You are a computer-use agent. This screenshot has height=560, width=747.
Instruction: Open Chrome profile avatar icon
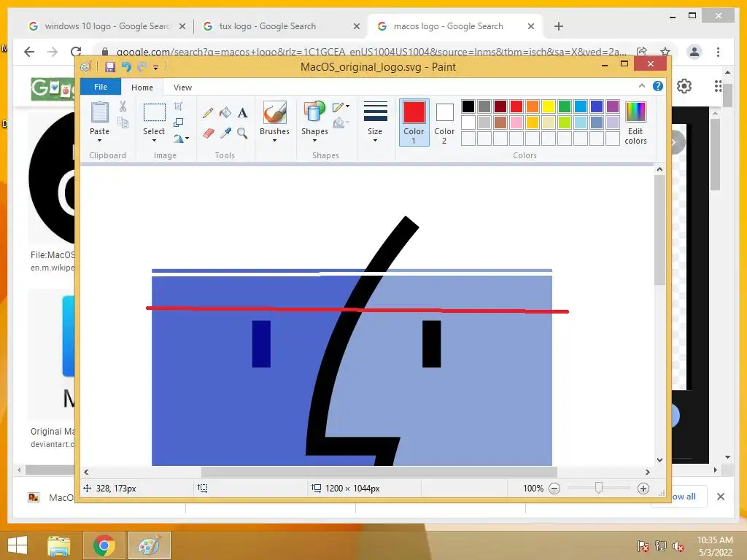click(694, 52)
